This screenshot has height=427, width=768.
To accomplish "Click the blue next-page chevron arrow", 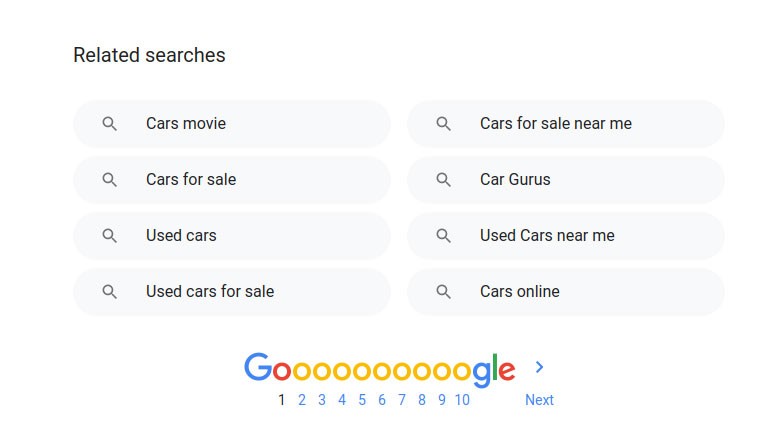I will pos(539,368).
